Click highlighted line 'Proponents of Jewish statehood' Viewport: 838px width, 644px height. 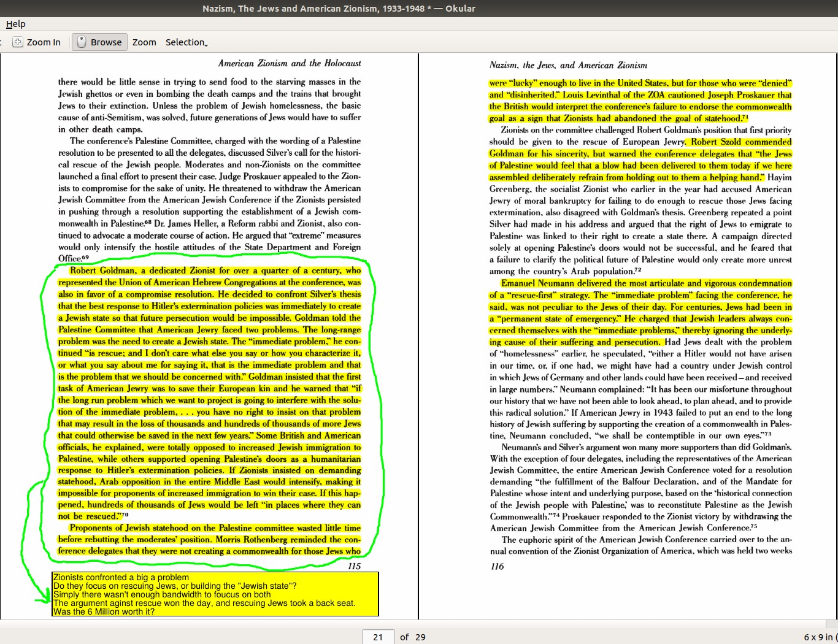point(215,528)
